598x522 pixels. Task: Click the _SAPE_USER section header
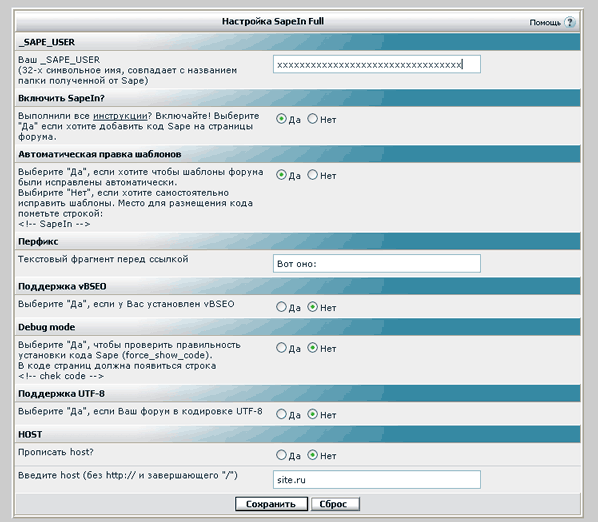point(298,42)
